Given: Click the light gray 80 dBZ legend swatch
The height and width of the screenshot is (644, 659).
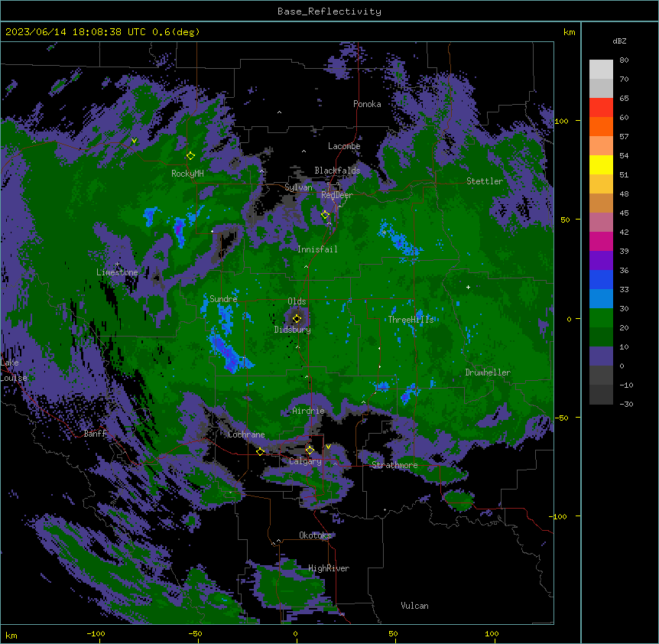Looking at the screenshot, I should 601,70.
